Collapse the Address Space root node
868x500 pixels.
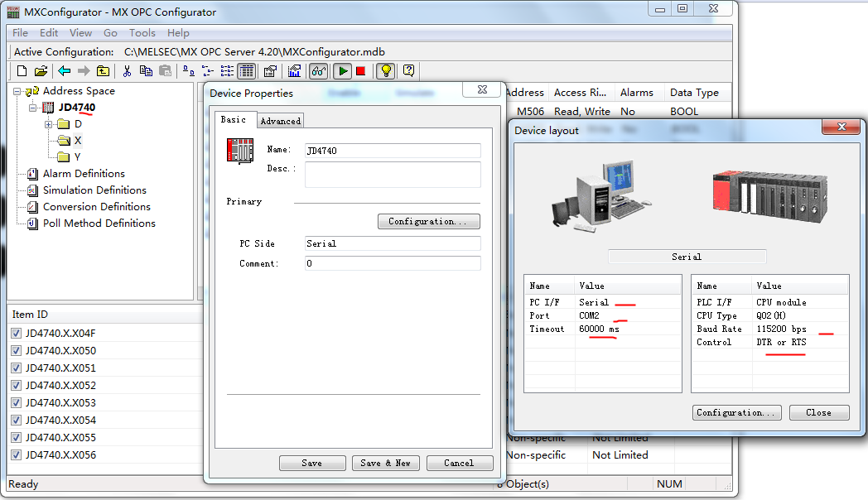point(17,91)
